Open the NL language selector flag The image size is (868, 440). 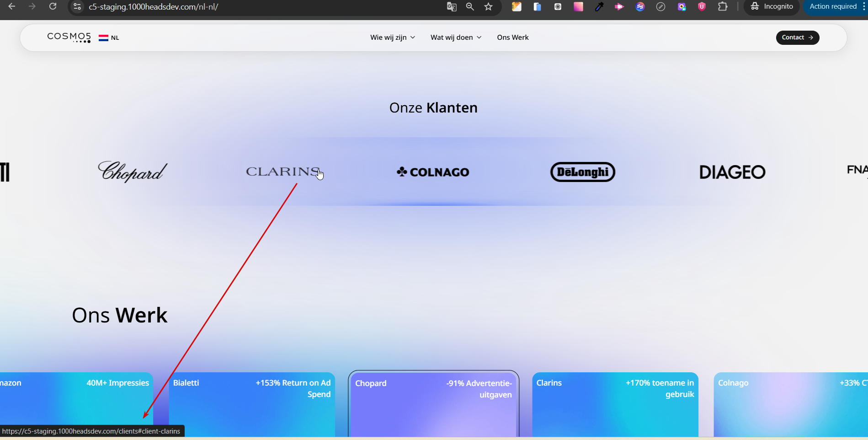coord(109,38)
